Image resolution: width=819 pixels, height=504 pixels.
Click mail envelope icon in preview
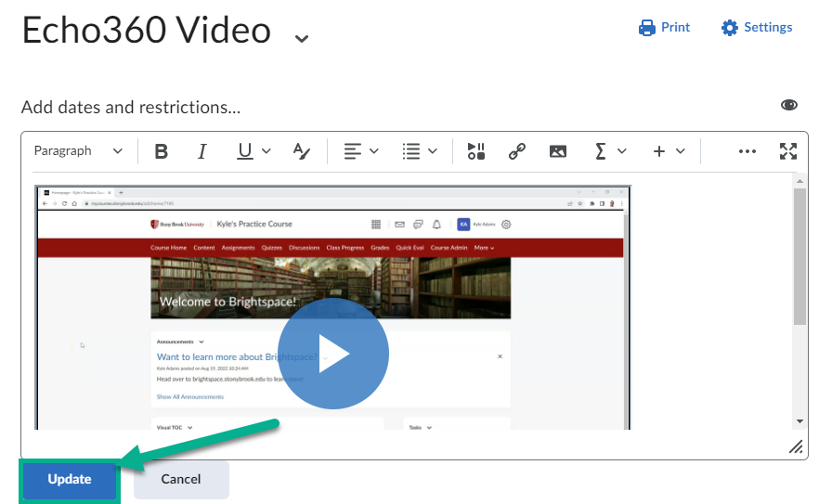(399, 225)
